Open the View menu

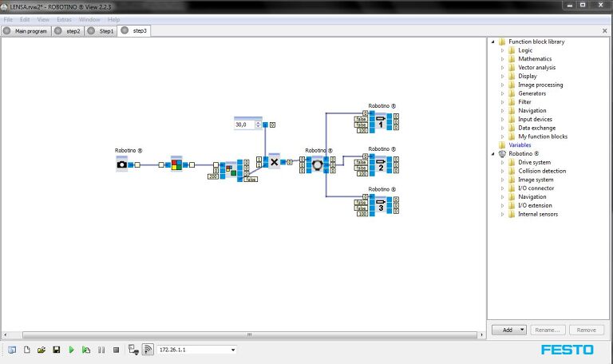[43, 19]
